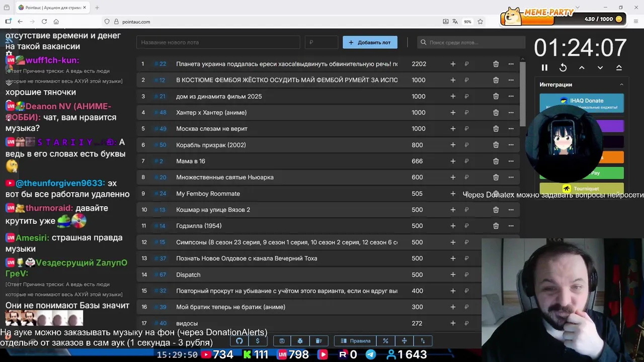Screen dimensions: 644x362
Task: Decrease timer with the down chevron
Action: [600, 67]
